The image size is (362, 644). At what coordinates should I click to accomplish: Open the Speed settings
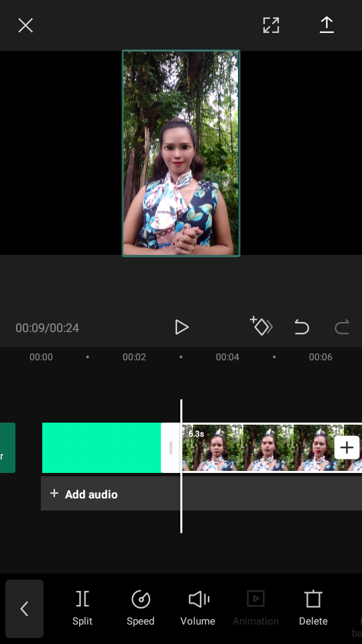(140, 608)
